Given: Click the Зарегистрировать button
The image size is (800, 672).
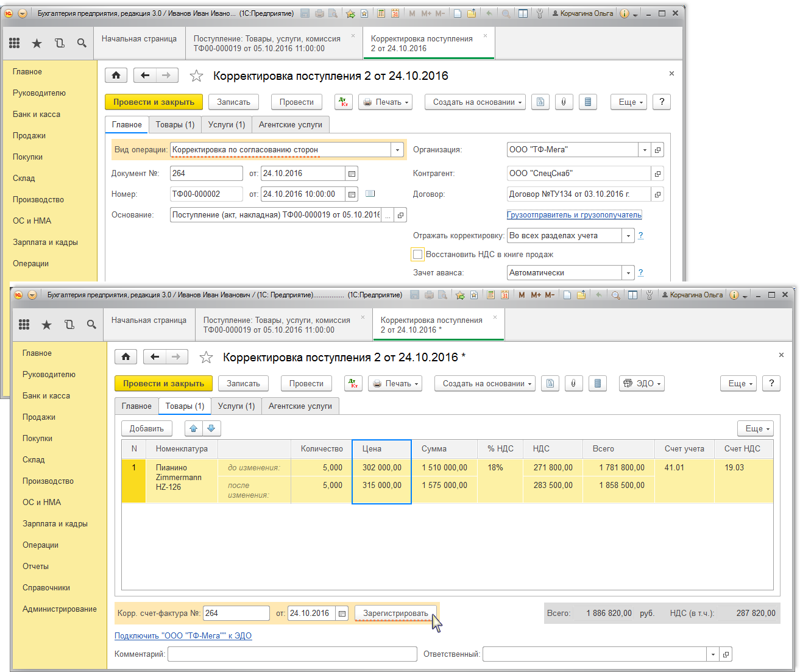Looking at the screenshot, I should pyautogui.click(x=395, y=613).
